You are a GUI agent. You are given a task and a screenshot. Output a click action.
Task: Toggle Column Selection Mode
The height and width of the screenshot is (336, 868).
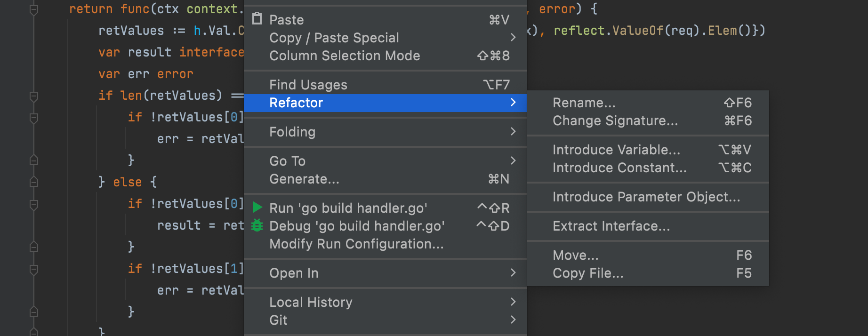pyautogui.click(x=345, y=56)
